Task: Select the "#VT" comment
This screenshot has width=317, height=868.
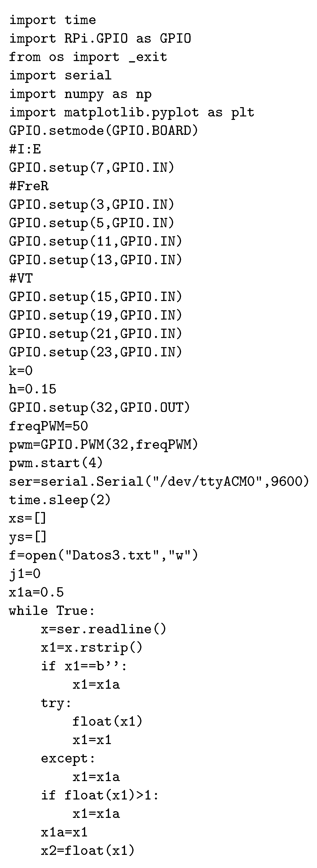Action: [21, 278]
